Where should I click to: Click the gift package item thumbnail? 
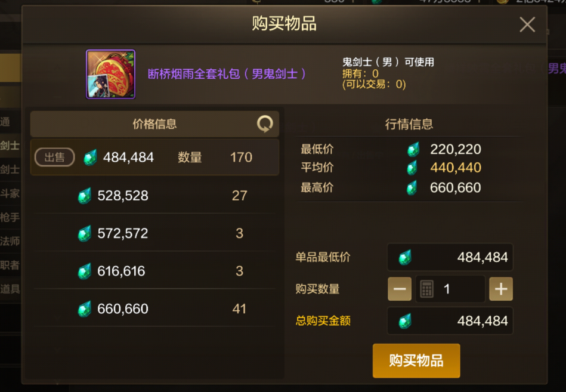click(x=110, y=74)
